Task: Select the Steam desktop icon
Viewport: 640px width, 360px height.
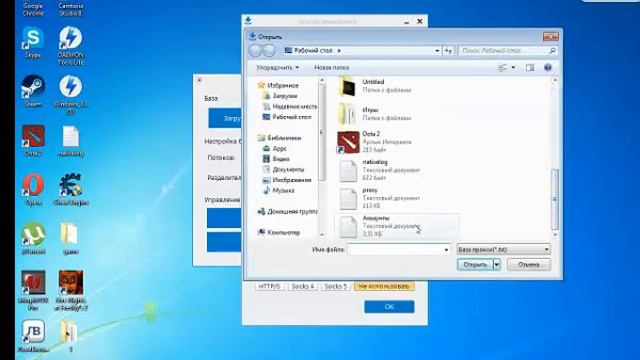Action: 33,91
